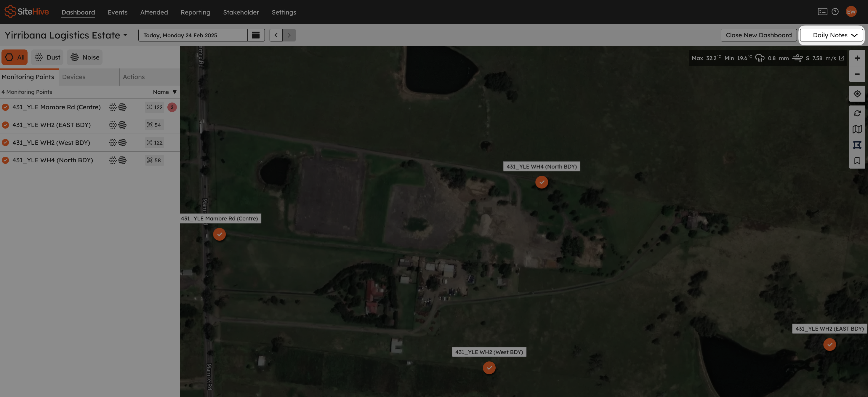868x397 pixels.
Task: Select the 431_YLE Mambre Rd (Centre) row
Action: pyautogui.click(x=90, y=107)
